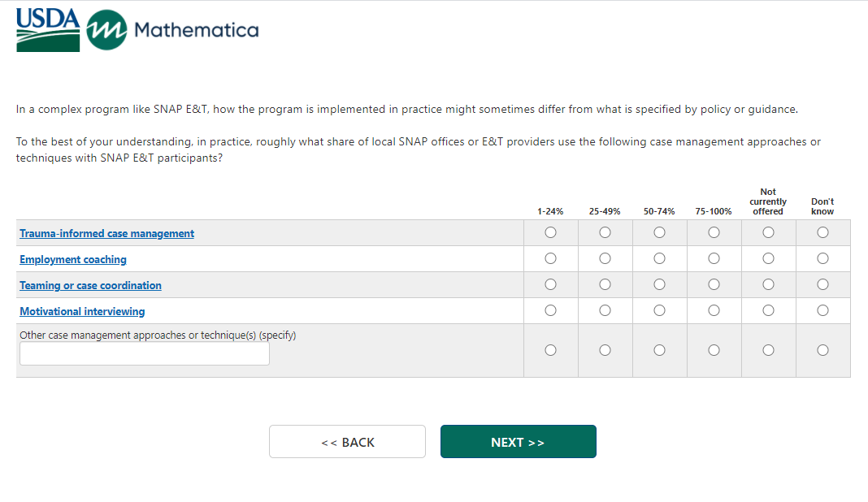Pick 75-100% for Motivational interviewing
The width and height of the screenshot is (868, 502).
(x=714, y=310)
